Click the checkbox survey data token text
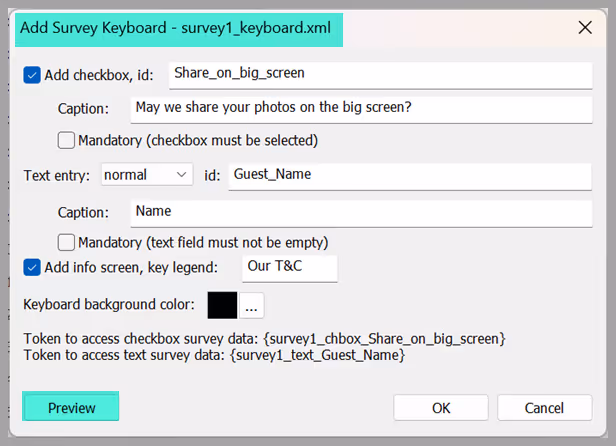The height and width of the screenshot is (446, 616). [x=264, y=339]
